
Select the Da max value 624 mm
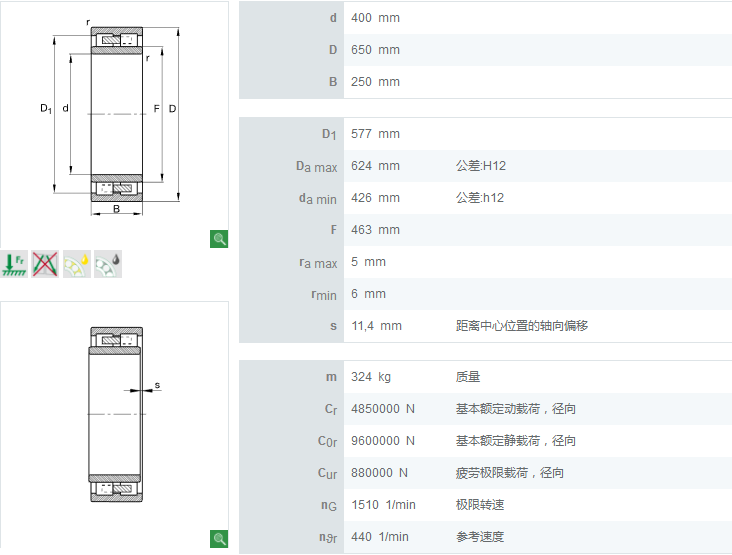(x=375, y=166)
